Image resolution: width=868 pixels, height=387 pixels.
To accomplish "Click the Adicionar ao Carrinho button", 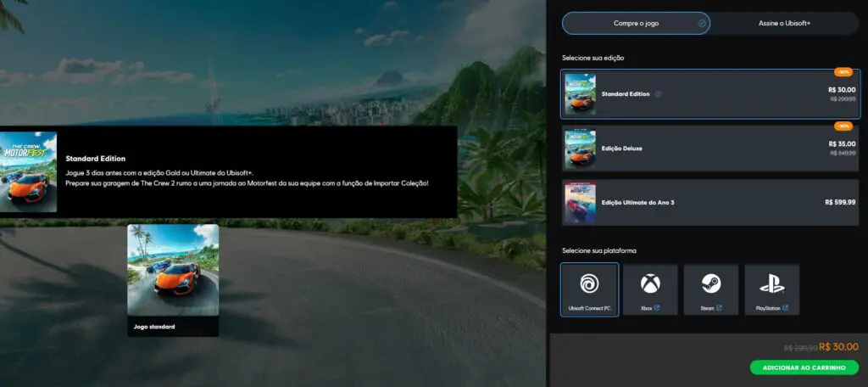I will point(804,367).
